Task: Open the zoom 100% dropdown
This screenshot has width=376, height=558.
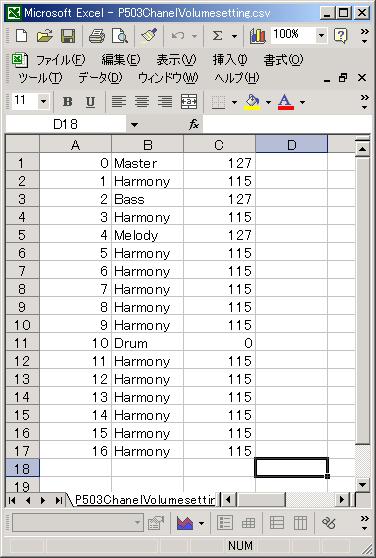Action: coord(321,35)
